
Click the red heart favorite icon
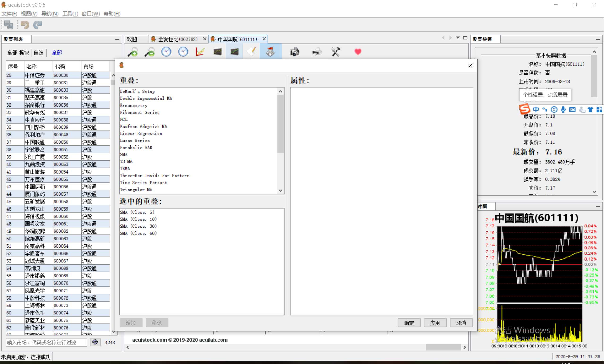(x=358, y=52)
